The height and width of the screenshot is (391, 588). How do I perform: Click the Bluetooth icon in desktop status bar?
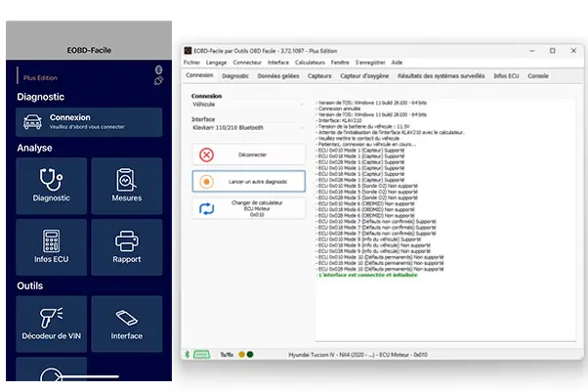[188, 354]
